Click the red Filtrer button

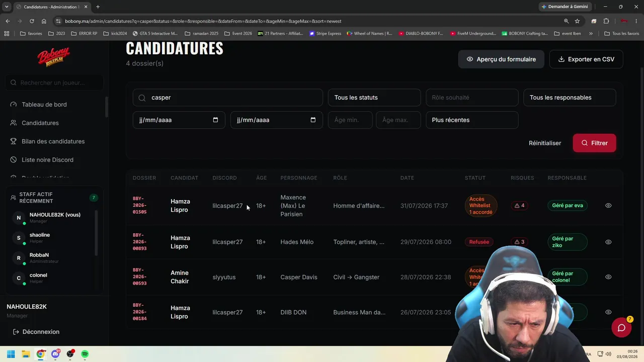tap(594, 143)
